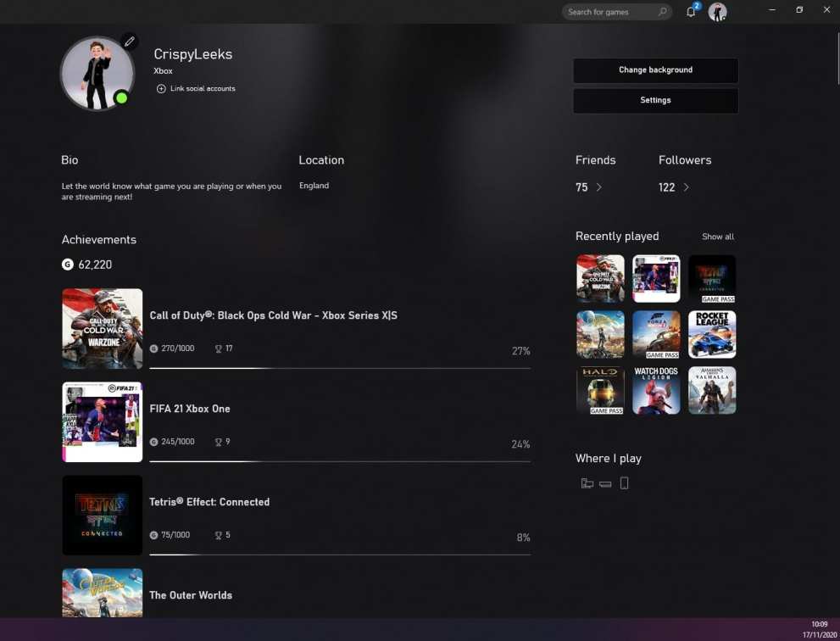Open the profile Settings button

[655, 100]
